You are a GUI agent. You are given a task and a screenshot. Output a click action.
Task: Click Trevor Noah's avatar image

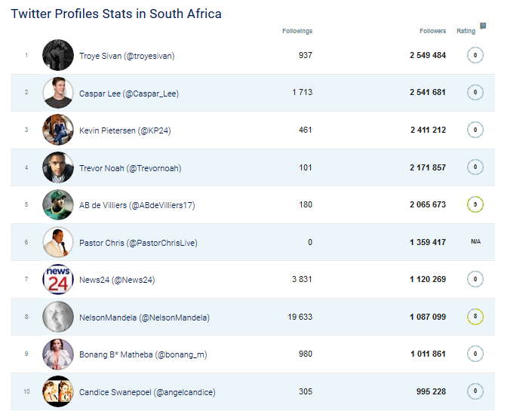point(58,167)
